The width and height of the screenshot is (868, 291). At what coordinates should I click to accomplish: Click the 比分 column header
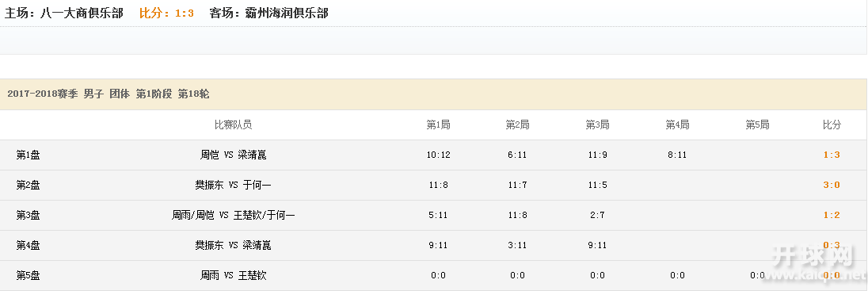pos(832,124)
